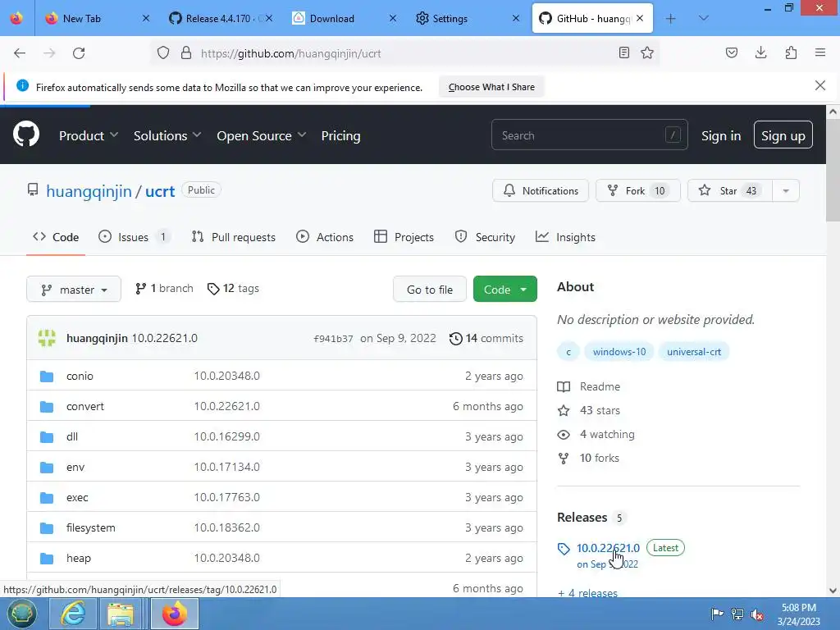Open the conio folder icon
The image size is (840, 630).
click(x=47, y=376)
